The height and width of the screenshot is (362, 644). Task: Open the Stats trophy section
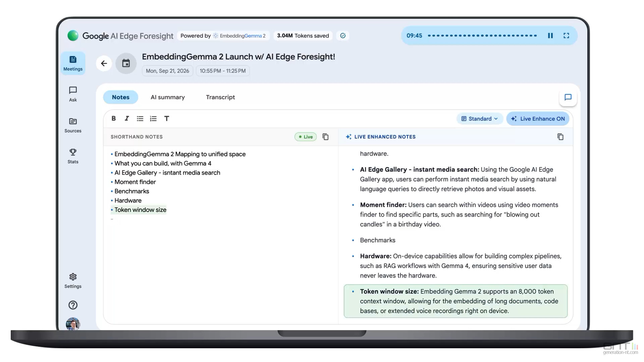73,156
